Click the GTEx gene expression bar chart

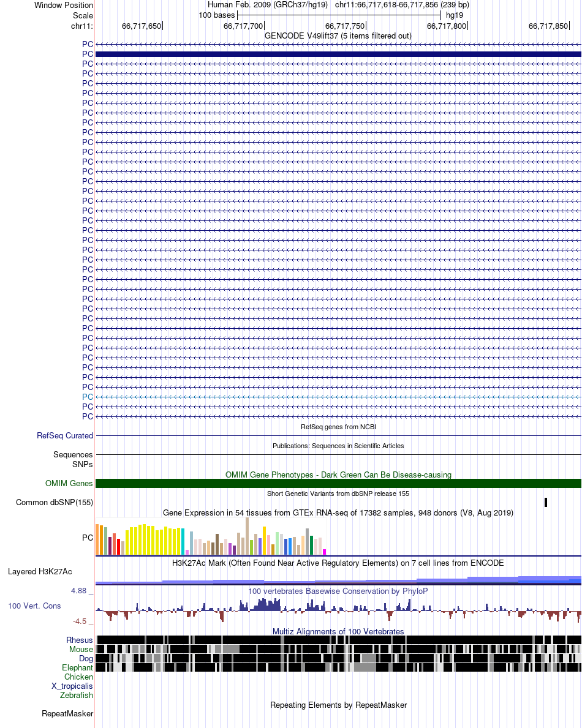pos(211,536)
